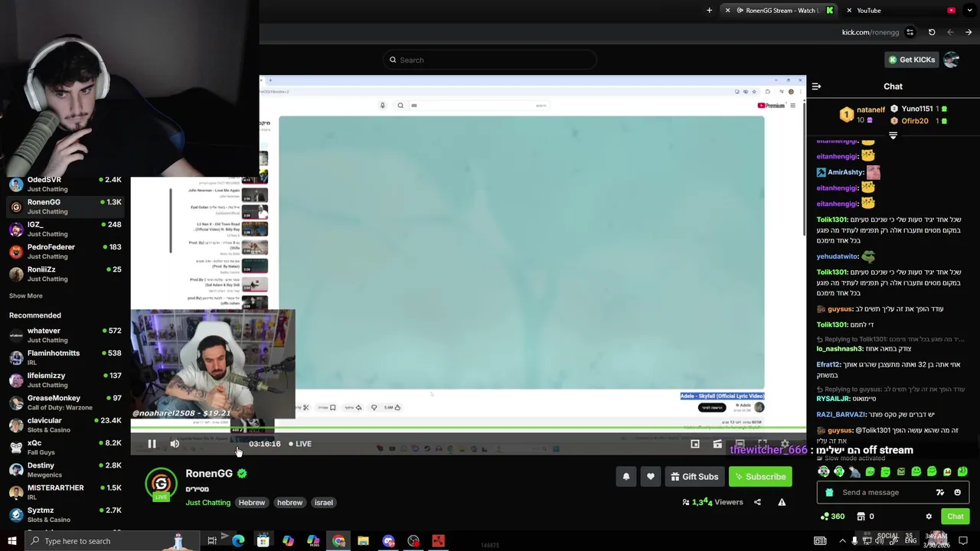Open GreaseMonkey recommended channel
980x551 pixels.
65,403
